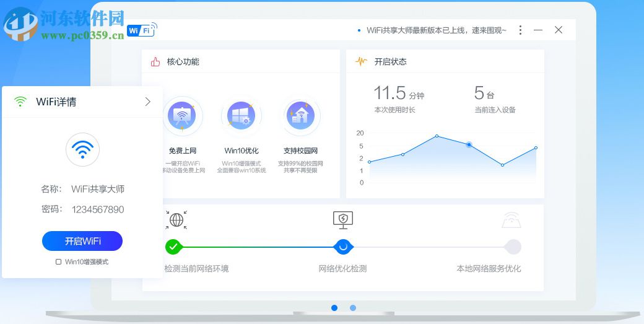The height and width of the screenshot is (324, 644).
Task: Click the 本地网络服务优化 step label
Action: click(x=489, y=269)
